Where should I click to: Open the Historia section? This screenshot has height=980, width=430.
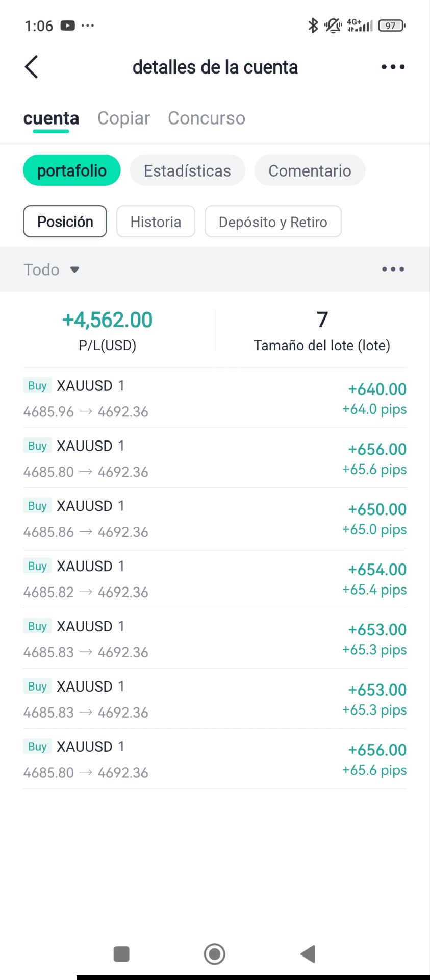coord(156,222)
